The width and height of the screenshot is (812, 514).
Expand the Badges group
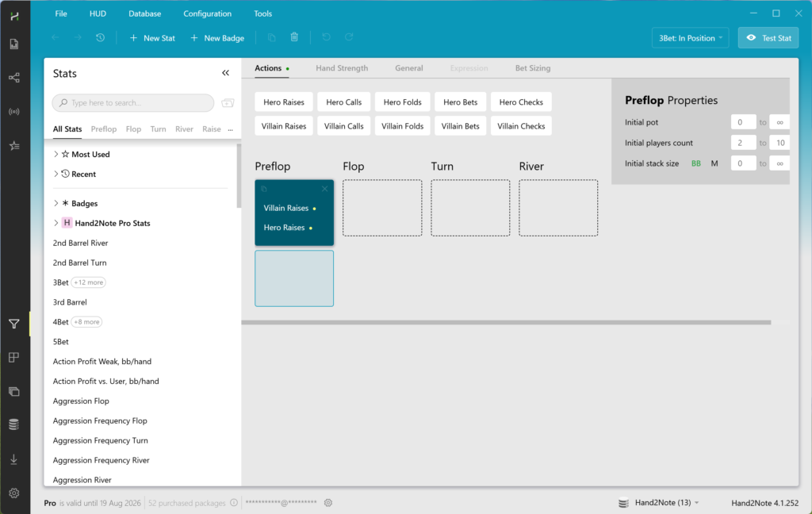[56, 203]
